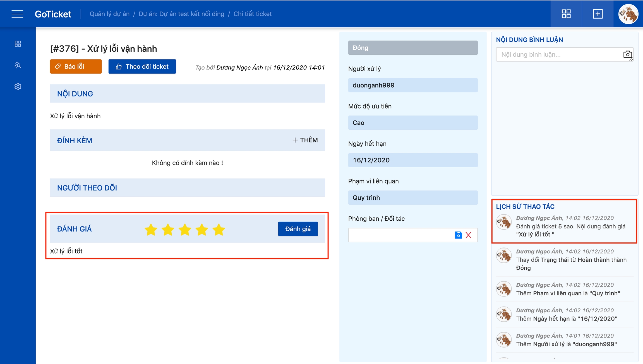Open the Đóng status dropdown
The image size is (643, 364).
coord(413,48)
